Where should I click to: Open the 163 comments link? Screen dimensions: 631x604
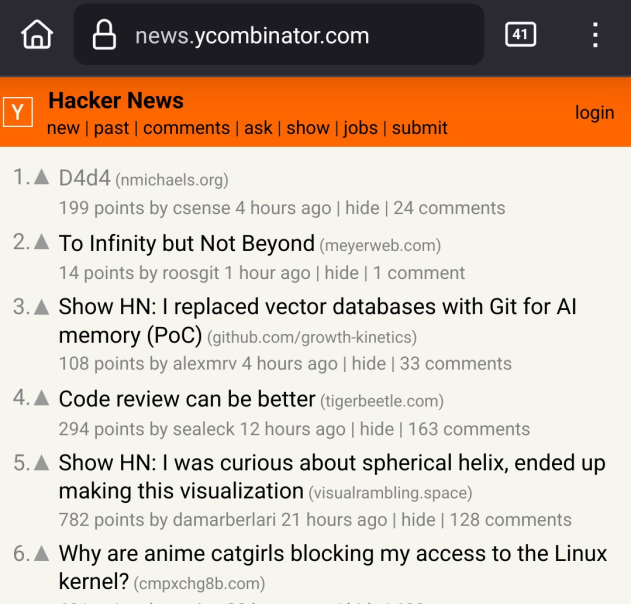[469, 429]
